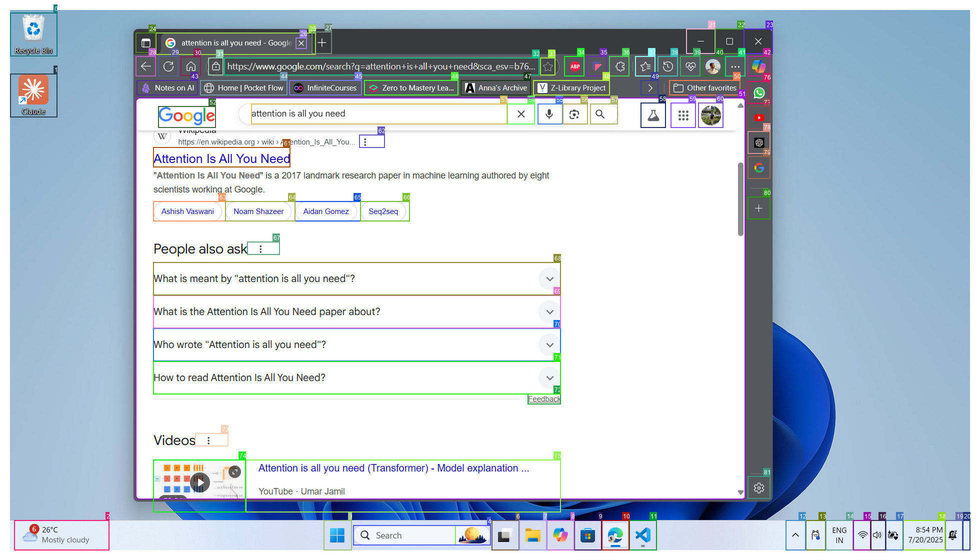Viewport: 980px width, 560px height.
Task: Open Google Search Labs flask icon
Action: tap(653, 115)
